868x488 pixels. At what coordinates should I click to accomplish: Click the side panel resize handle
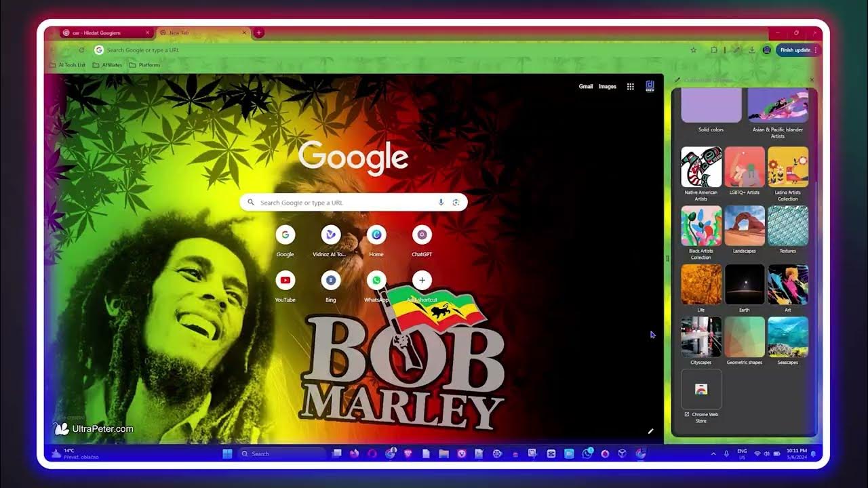(667, 258)
